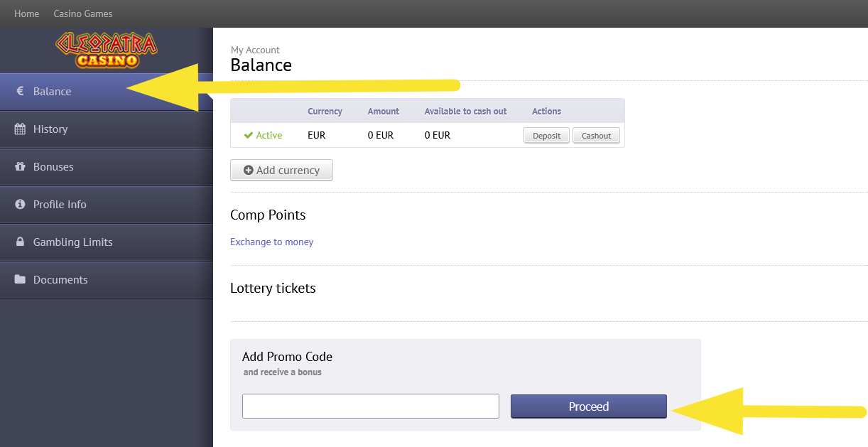This screenshot has height=447, width=868.
Task: Click the calendar icon next to History
Action: coord(19,129)
